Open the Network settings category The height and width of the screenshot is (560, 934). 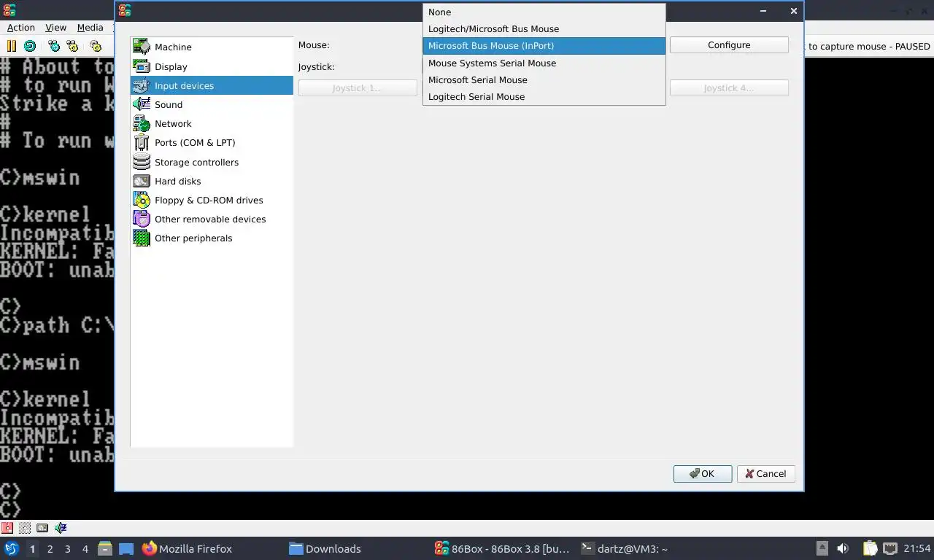(212, 123)
